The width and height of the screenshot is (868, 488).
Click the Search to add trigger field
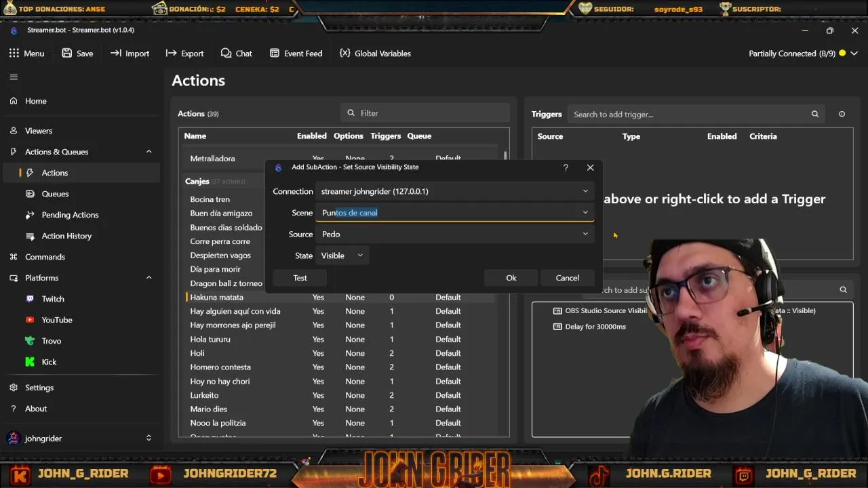(696, 114)
